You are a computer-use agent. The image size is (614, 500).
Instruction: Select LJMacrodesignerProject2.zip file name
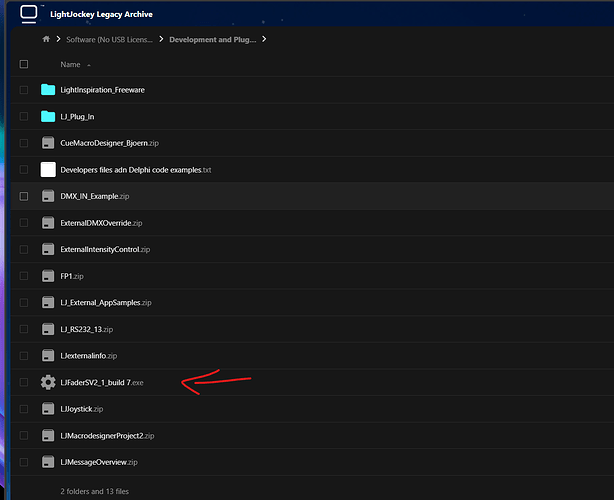[x=107, y=436]
